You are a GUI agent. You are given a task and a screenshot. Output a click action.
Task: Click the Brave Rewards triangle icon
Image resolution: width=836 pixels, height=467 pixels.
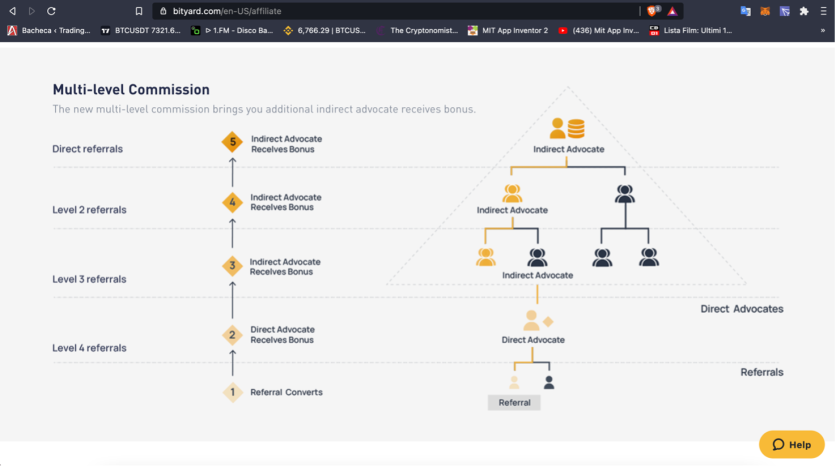672,11
